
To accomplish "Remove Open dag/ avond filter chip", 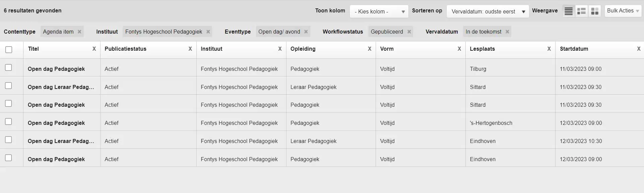I will pyautogui.click(x=306, y=32).
